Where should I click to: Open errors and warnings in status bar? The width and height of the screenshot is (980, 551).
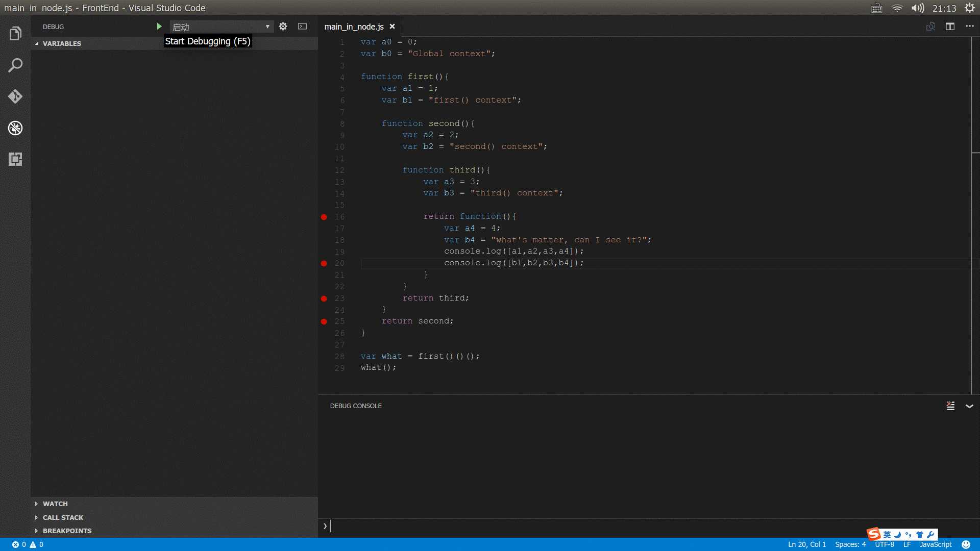pyautogui.click(x=28, y=544)
